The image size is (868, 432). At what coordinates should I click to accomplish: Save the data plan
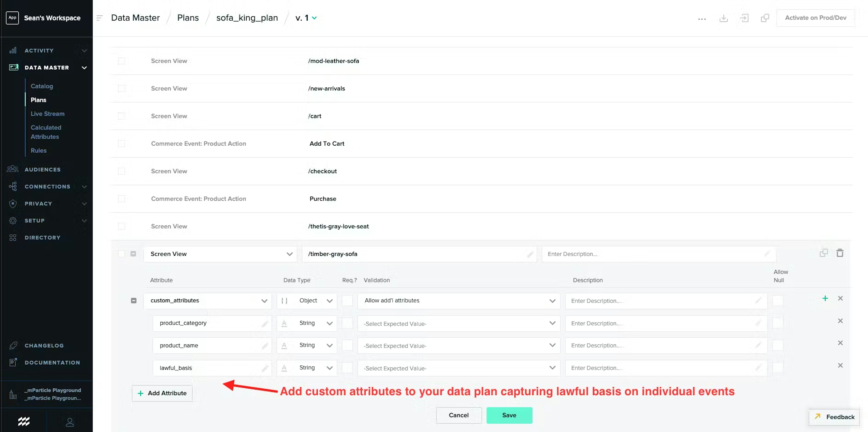509,415
